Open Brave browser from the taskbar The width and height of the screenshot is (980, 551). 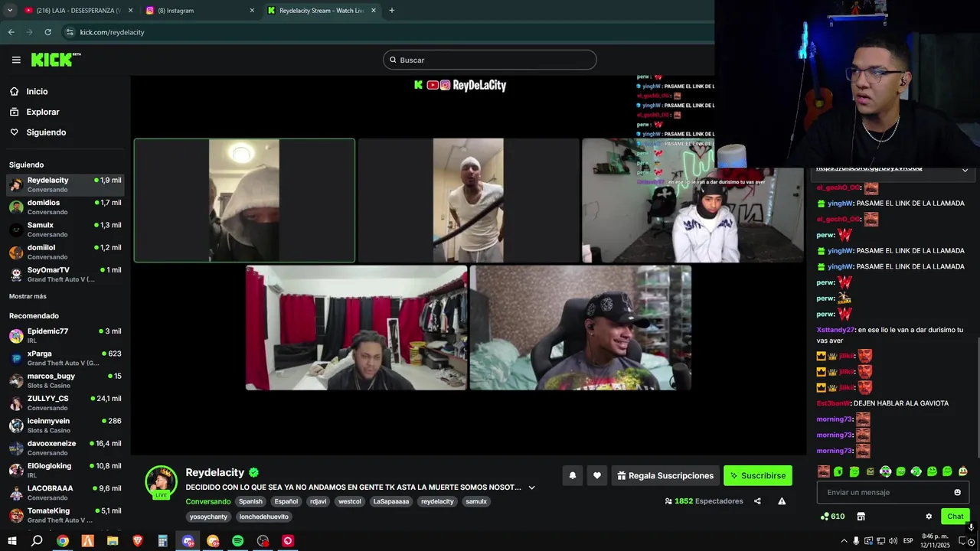(x=138, y=541)
